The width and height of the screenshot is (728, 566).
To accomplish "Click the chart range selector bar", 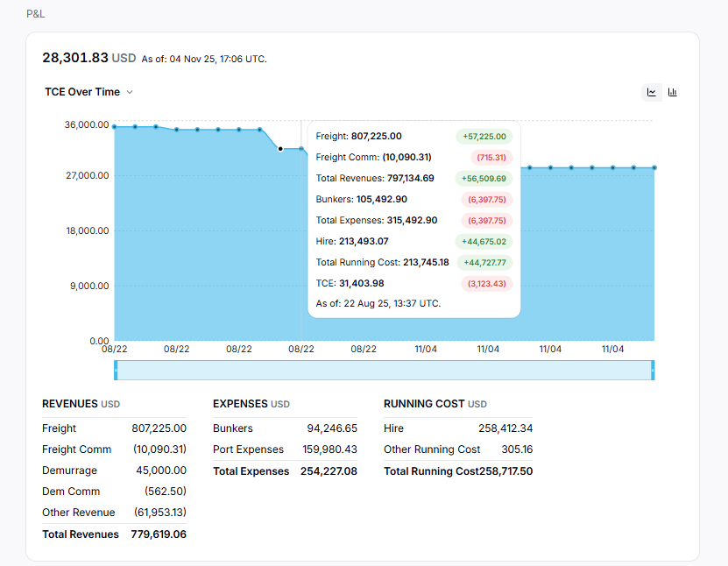I will (x=385, y=370).
